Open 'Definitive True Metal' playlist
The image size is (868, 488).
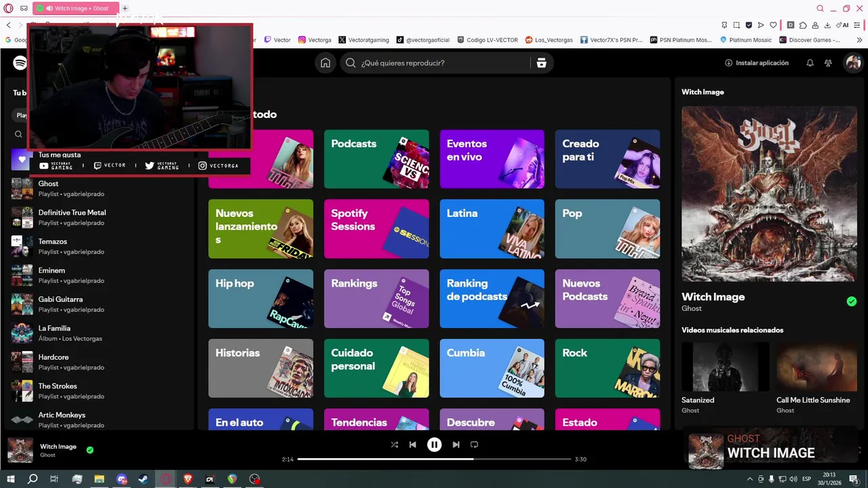pyautogui.click(x=98, y=218)
